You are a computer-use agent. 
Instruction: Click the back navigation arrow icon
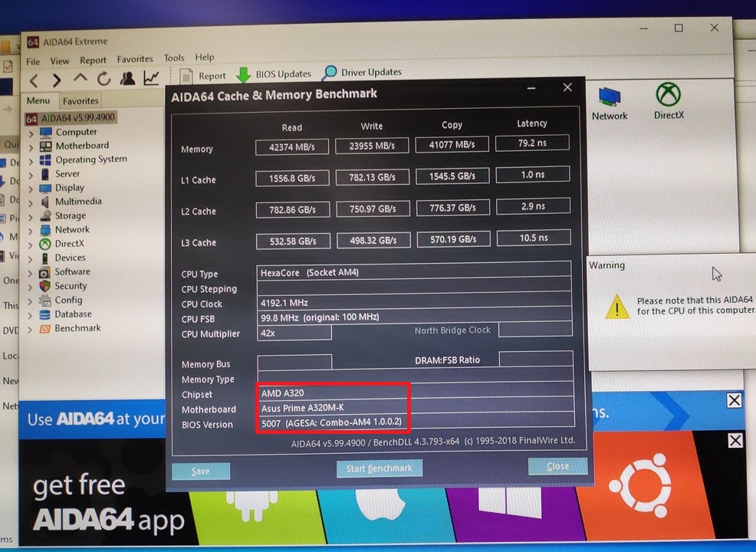(33, 79)
